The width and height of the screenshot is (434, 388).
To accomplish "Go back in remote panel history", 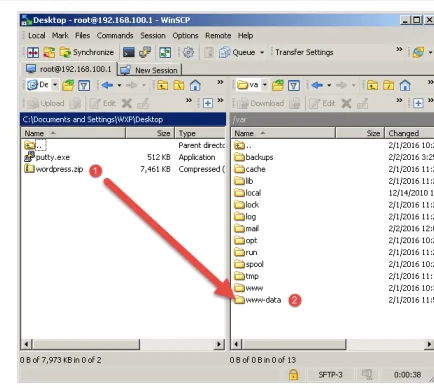I will (x=317, y=85).
